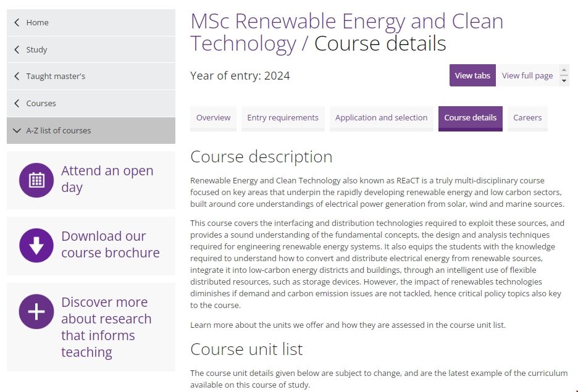Open the Download our course brochure link
578x392 pixels.
(110, 244)
